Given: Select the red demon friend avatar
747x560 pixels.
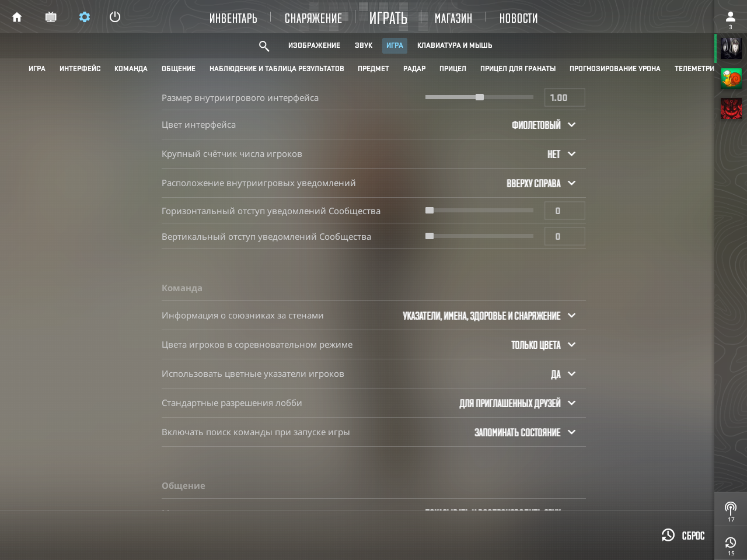Looking at the screenshot, I should click(731, 109).
